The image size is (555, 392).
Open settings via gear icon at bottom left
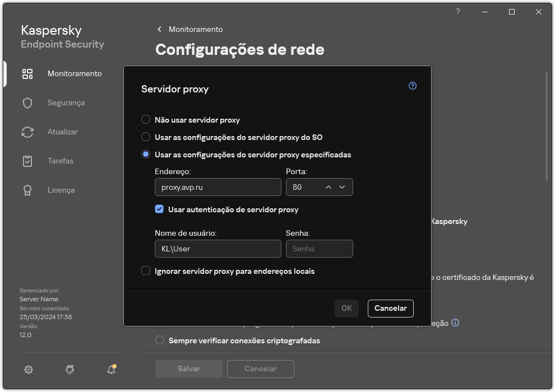pos(28,370)
